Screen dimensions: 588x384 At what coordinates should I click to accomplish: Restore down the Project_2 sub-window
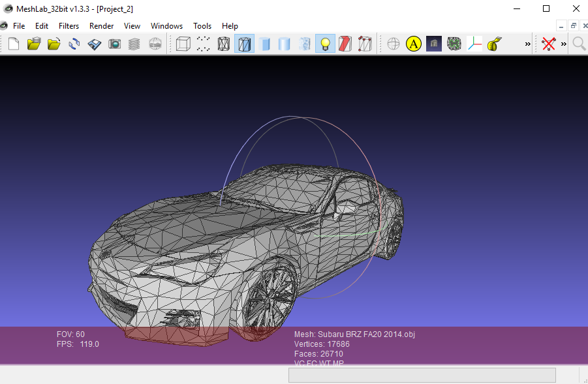[573, 26]
